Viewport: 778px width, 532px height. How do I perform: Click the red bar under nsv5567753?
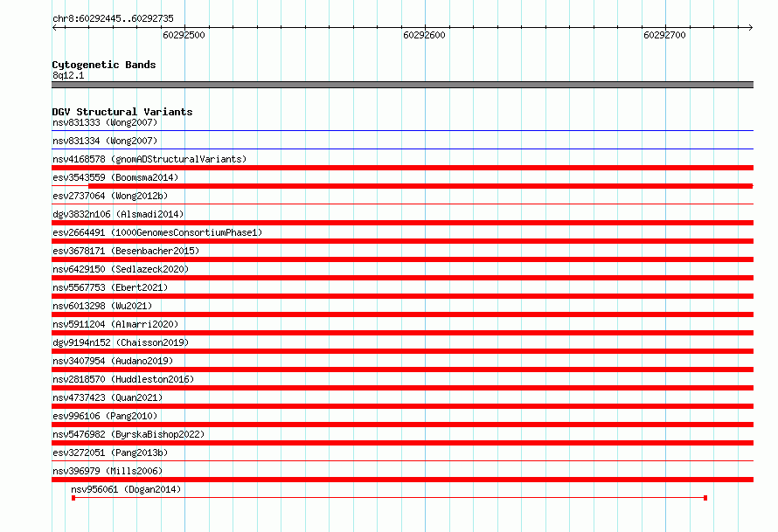click(x=402, y=296)
